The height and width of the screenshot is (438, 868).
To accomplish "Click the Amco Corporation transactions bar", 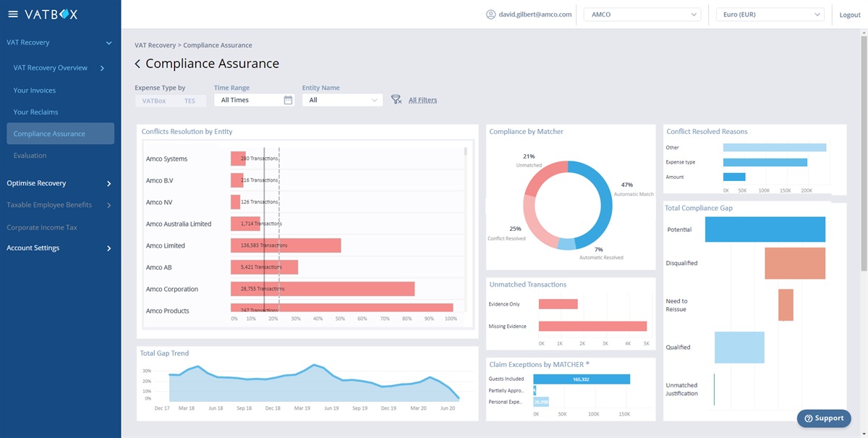I will (323, 289).
